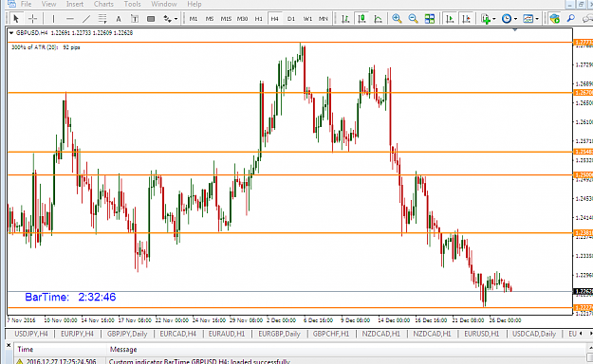
Task: Click the MetaTrader application icon beside File
Action: tap(11, 4)
